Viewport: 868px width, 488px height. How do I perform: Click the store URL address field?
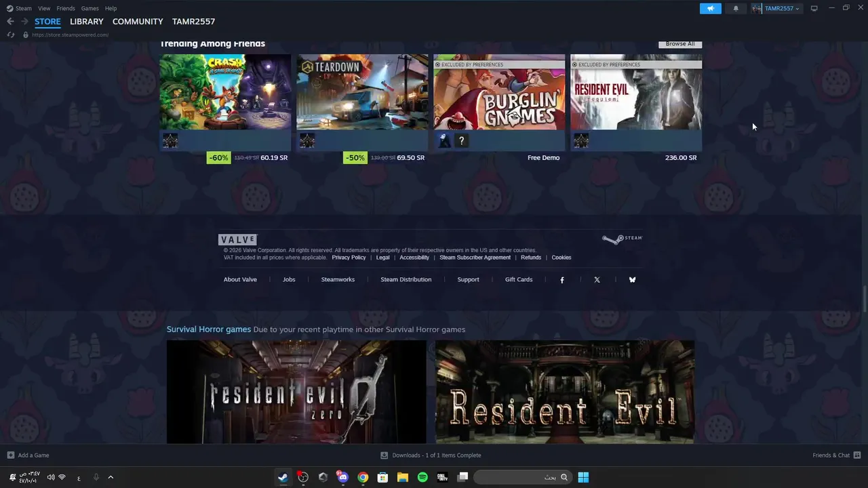(x=71, y=35)
